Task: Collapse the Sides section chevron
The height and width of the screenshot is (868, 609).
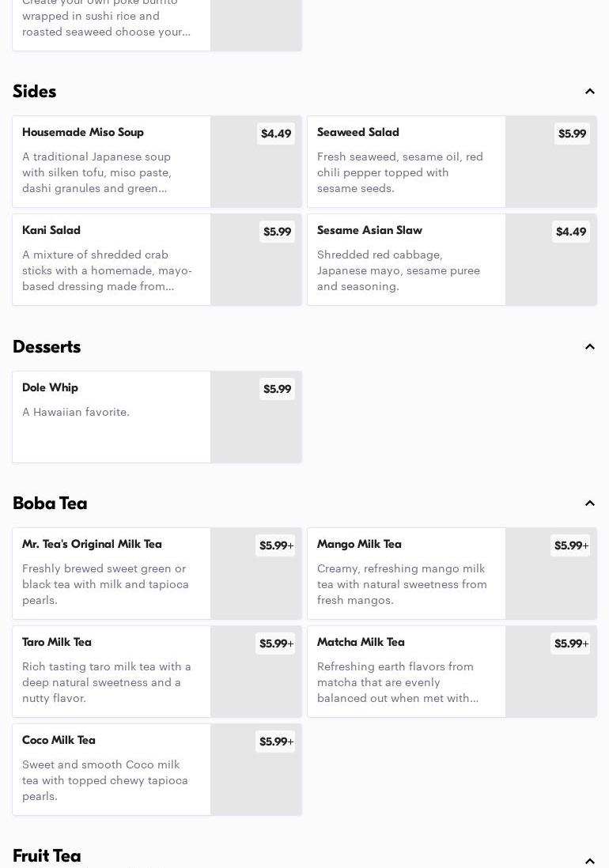Action: [589, 92]
